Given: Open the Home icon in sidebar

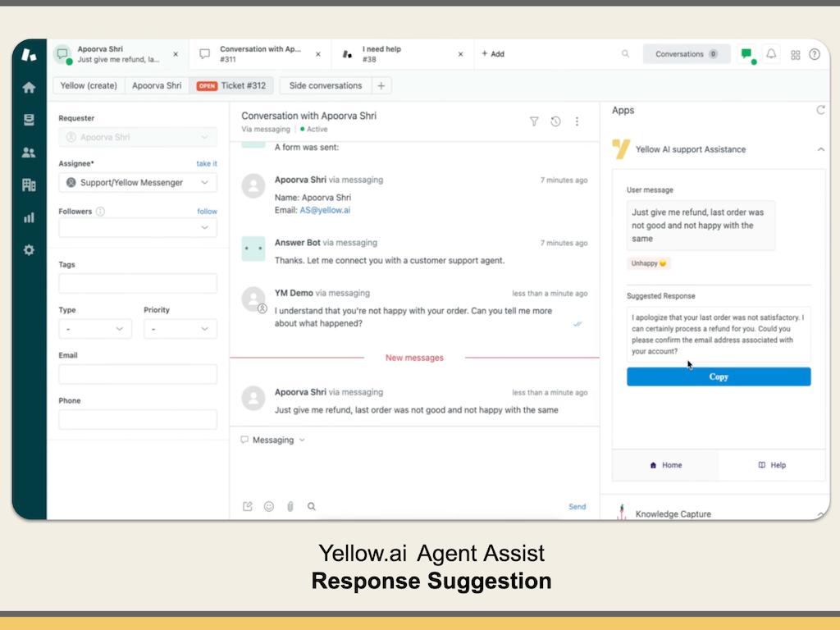Looking at the screenshot, I should pos(29,87).
